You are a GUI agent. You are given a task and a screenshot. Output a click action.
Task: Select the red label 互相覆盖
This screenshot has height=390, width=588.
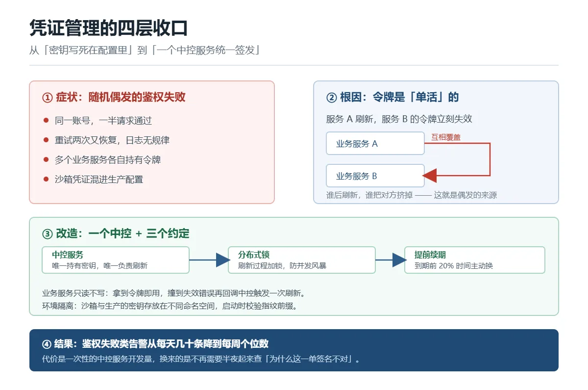coord(446,137)
